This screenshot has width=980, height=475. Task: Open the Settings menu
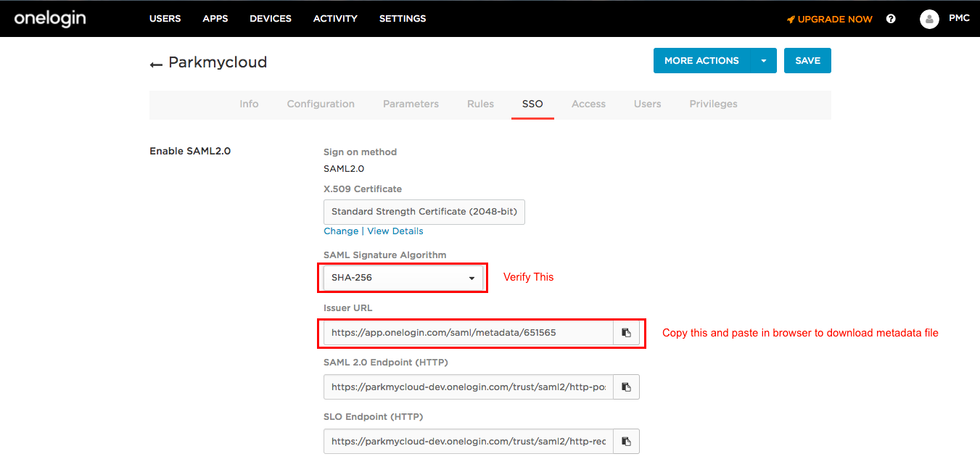[x=403, y=19]
